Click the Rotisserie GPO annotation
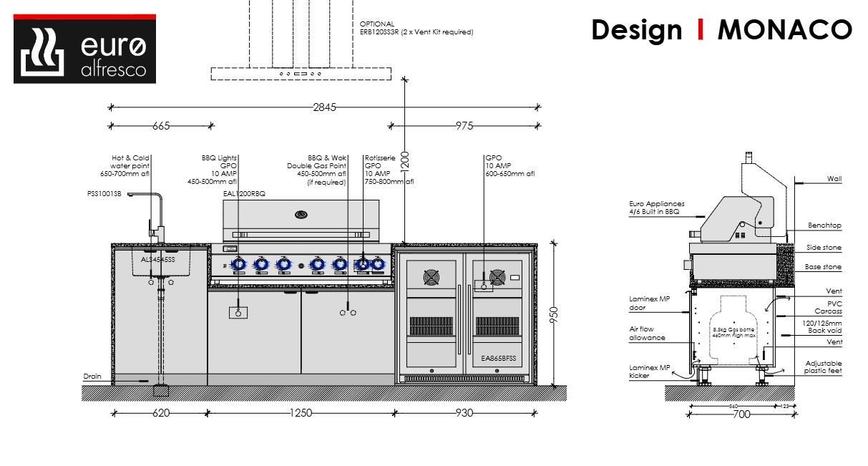This screenshot has height=466, width=868. point(389,169)
